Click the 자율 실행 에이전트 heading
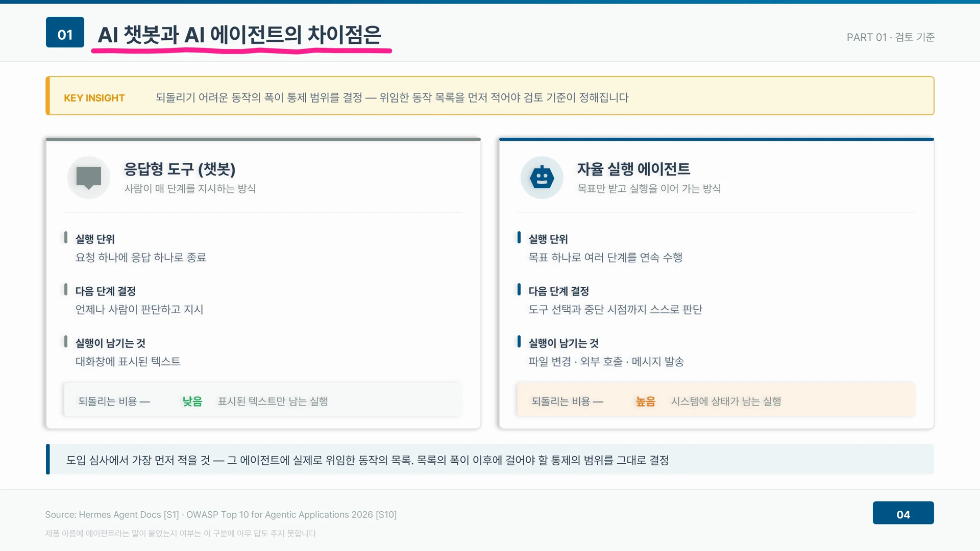 coord(633,169)
